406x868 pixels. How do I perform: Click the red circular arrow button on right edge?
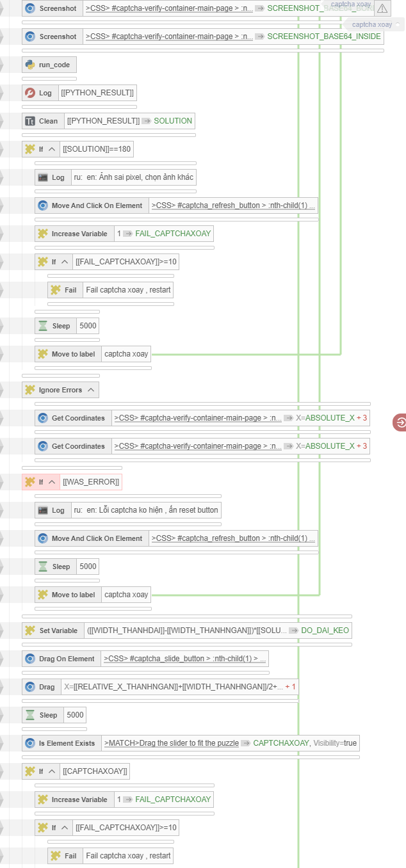coord(400,422)
